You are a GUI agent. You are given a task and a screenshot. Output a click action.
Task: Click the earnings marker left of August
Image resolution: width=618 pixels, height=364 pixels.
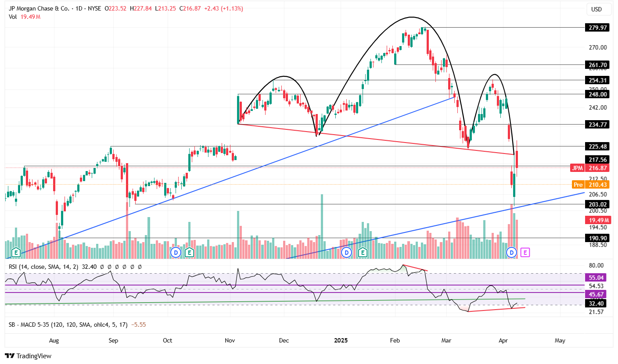coord(16,252)
